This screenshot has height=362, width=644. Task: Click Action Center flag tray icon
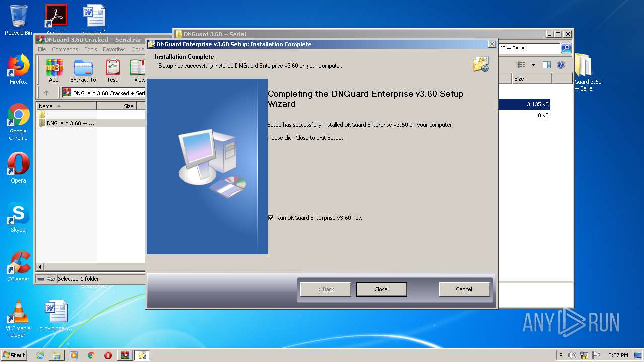pyautogui.click(x=596, y=355)
